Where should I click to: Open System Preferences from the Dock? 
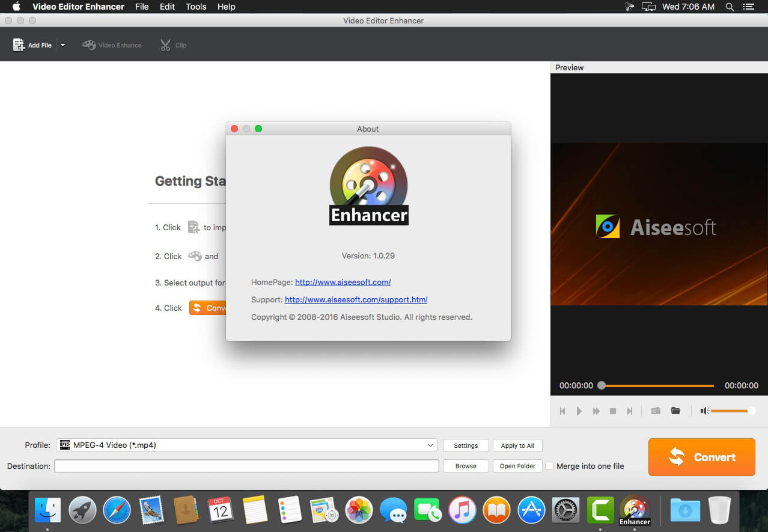tap(565, 510)
